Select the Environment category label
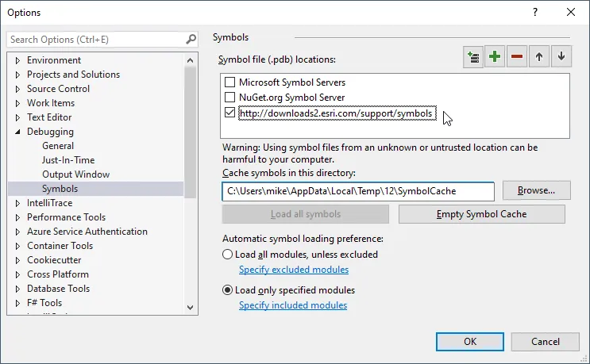The height and width of the screenshot is (364, 590). coord(54,60)
